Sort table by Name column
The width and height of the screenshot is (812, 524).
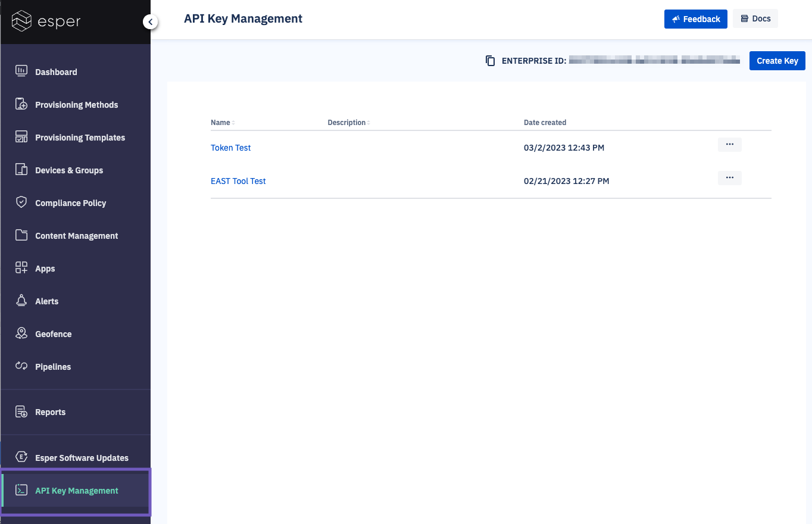[x=223, y=123]
